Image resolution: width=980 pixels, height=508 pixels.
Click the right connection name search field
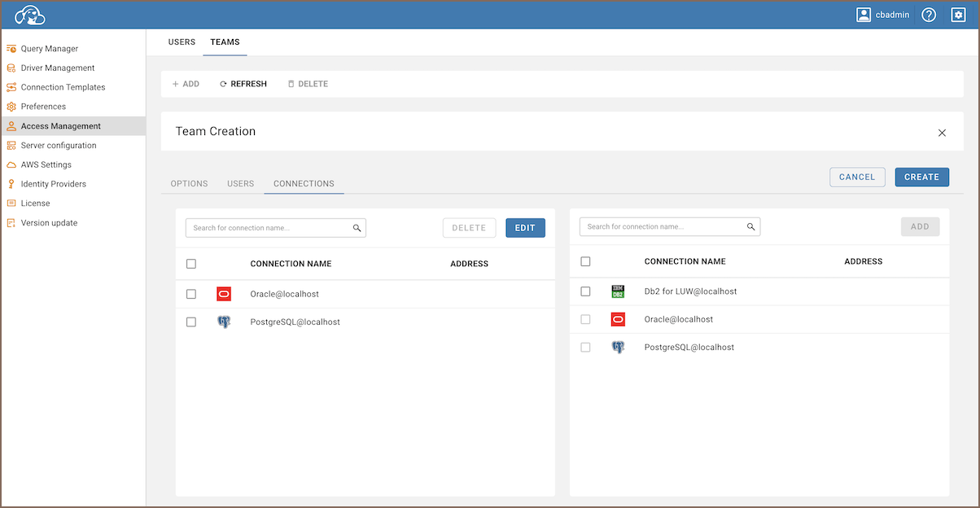[x=663, y=227]
